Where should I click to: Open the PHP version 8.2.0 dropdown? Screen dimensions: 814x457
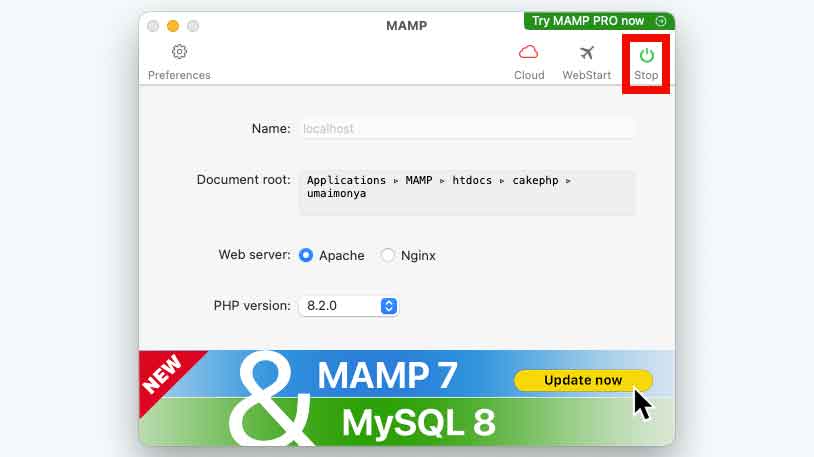click(x=348, y=306)
